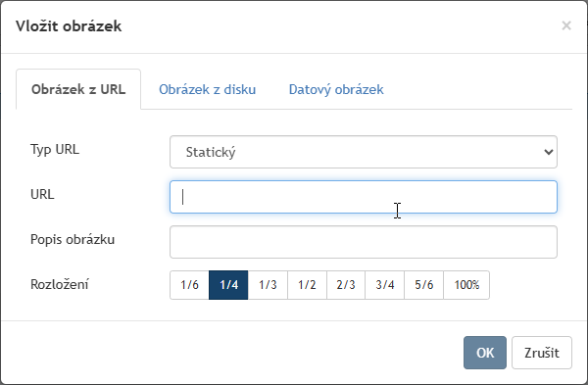The height and width of the screenshot is (385, 588).
Task: Choose the 1/3 layout width
Action: coord(268,285)
